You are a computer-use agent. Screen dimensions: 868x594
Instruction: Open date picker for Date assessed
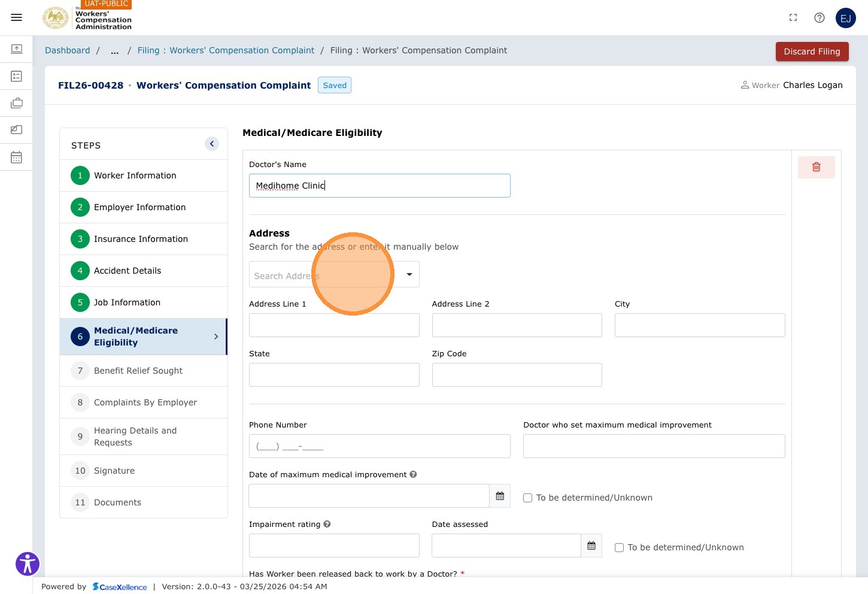591,545
